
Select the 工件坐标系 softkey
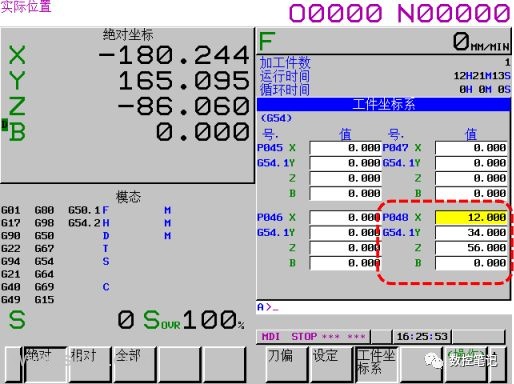(376, 364)
